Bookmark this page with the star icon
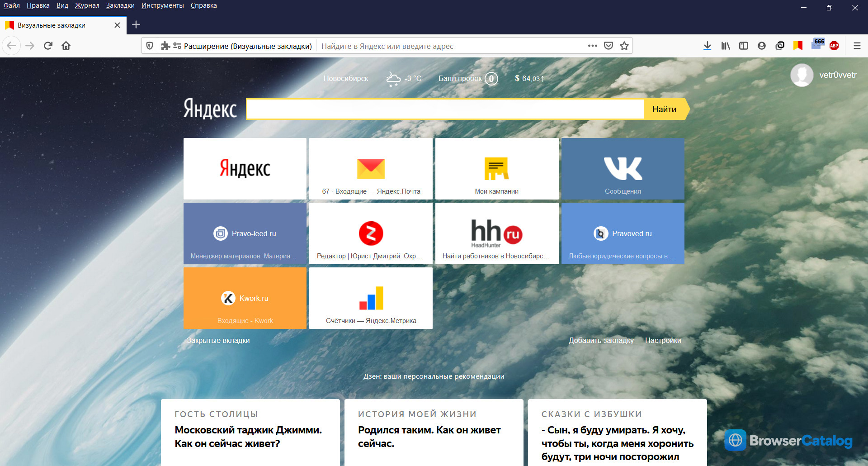 coord(624,46)
